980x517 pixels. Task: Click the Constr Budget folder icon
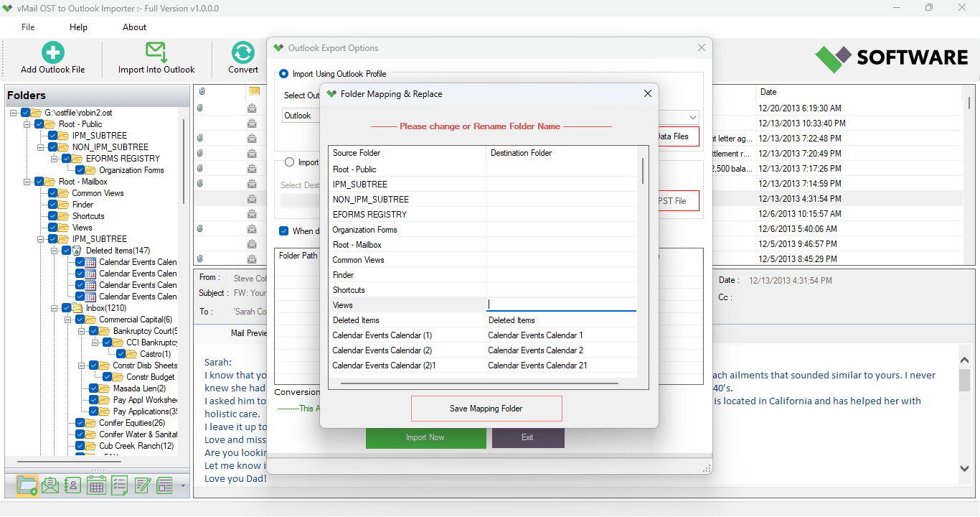pos(118,377)
